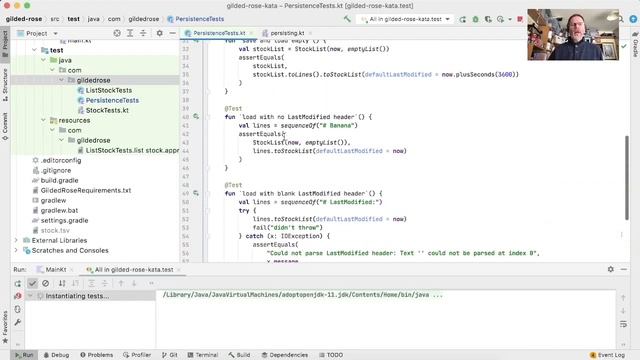Click the select opened file target icon

(x=117, y=33)
